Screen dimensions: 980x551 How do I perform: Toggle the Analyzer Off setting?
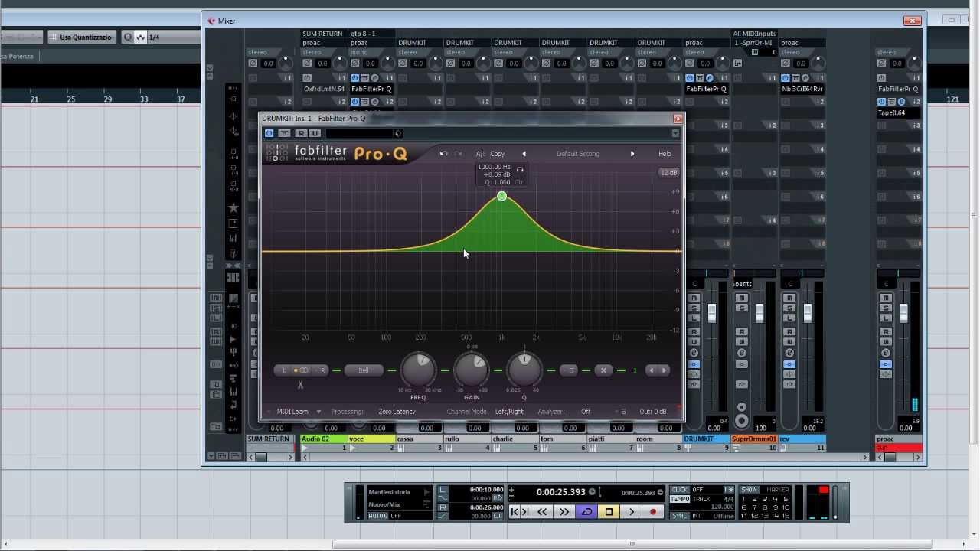pyautogui.click(x=586, y=412)
